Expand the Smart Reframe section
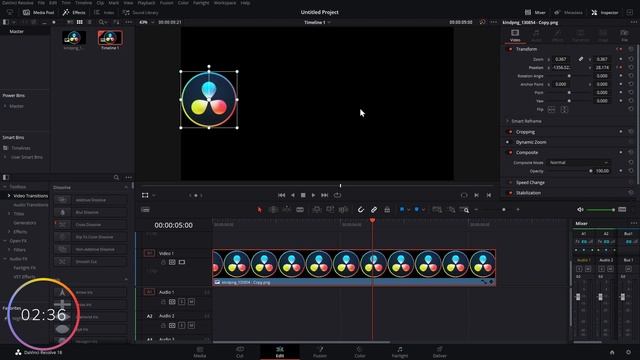 (507, 121)
